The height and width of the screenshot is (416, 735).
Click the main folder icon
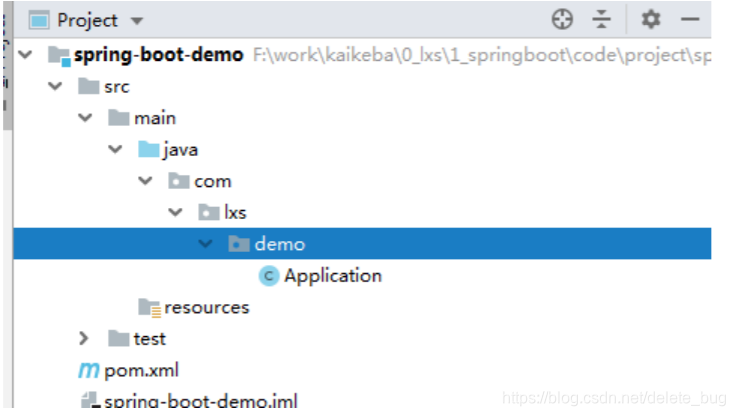[119, 118]
